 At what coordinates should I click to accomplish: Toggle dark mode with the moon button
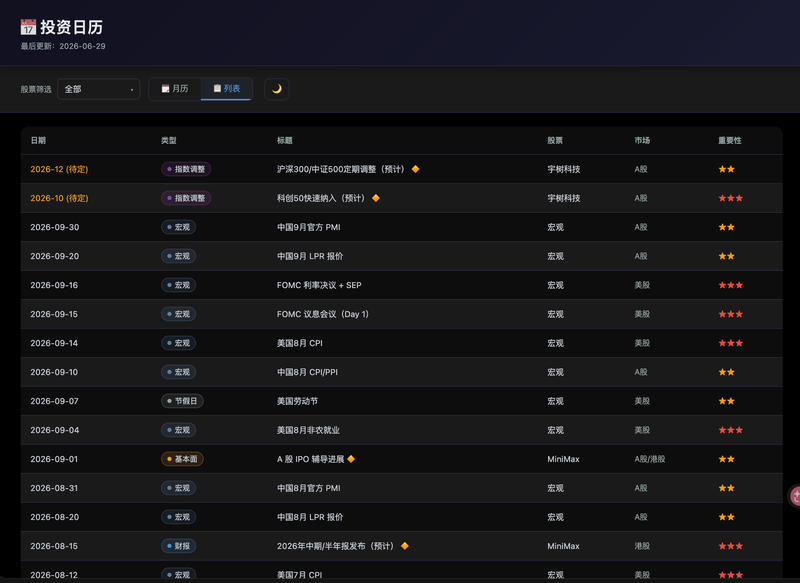pos(277,89)
